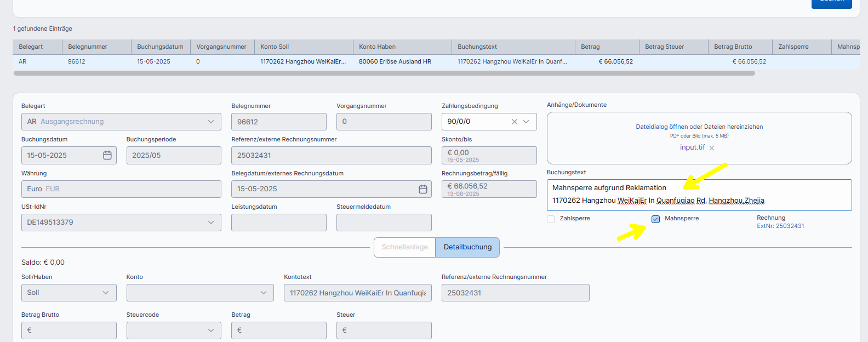This screenshot has width=868, height=342.
Task: Open the Buchungsdatum calendar picker icon
Action: [107, 156]
